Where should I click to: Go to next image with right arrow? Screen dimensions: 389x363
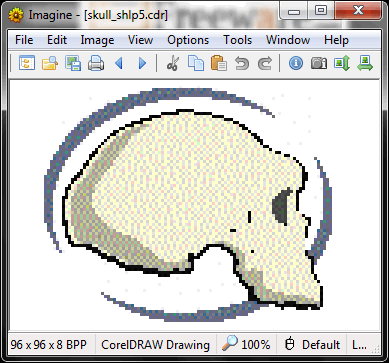[142, 63]
